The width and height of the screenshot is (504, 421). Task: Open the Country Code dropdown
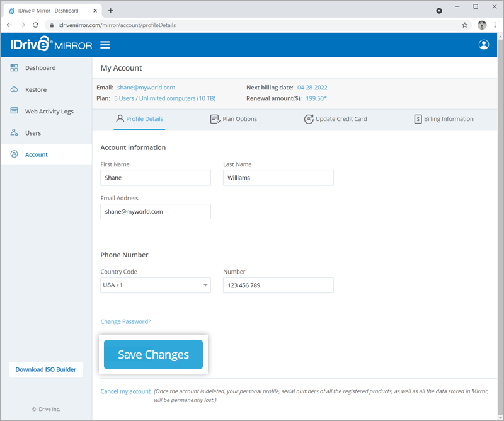pyautogui.click(x=205, y=285)
